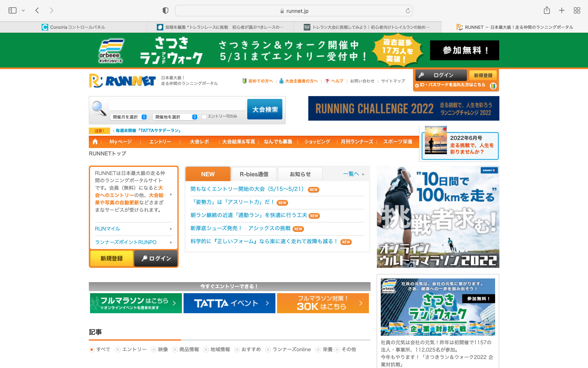Go forward with the forward arrow
The height and width of the screenshot is (368, 588).
51,10
